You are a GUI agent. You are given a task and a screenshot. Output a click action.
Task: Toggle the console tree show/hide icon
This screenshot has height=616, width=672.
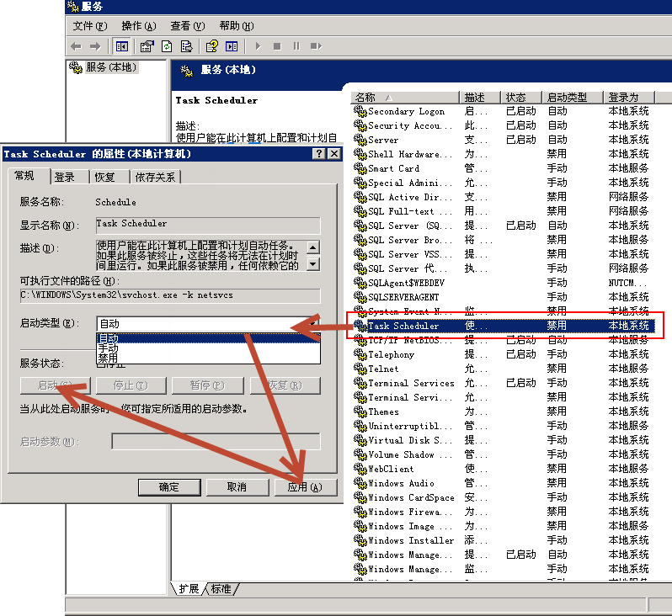pyautogui.click(x=122, y=46)
